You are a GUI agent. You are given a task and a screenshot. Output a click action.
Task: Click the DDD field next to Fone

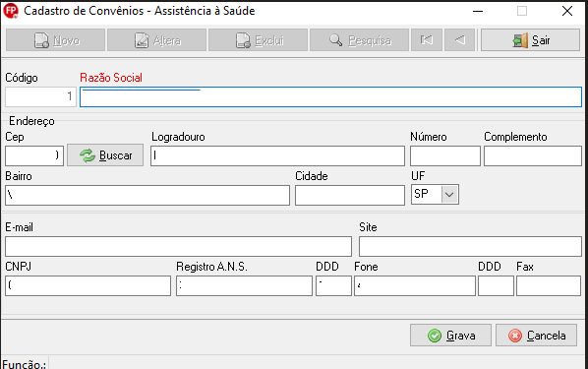(333, 286)
